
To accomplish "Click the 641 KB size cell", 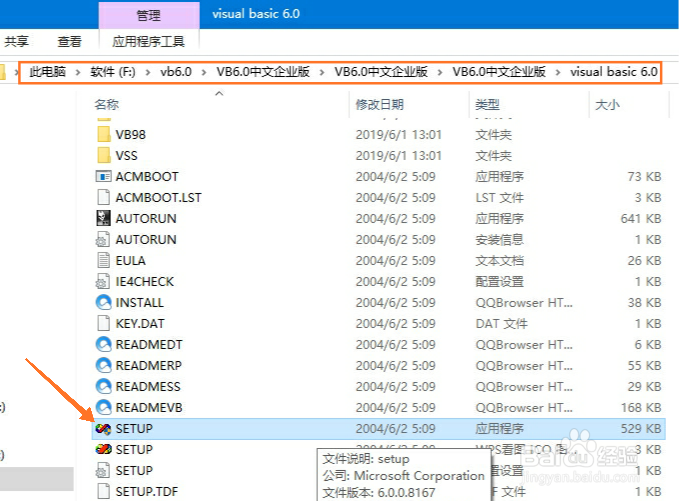I will (641, 219).
